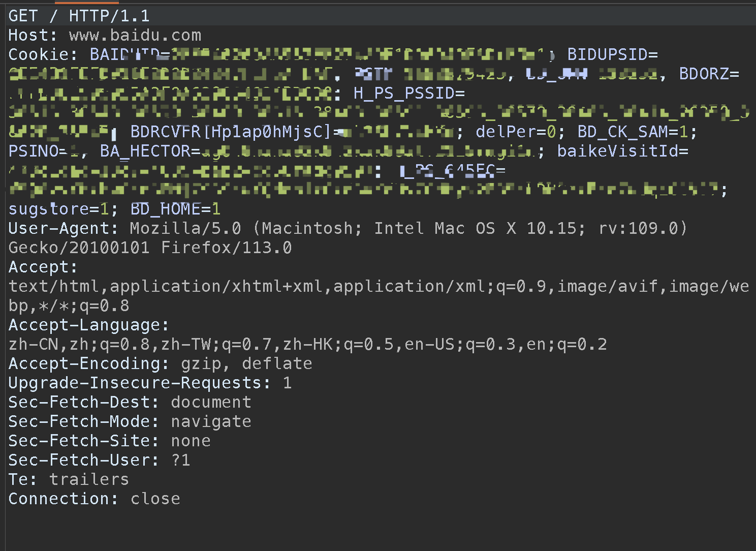Click the BD_HOME=1 cookie entry
This screenshot has height=551, width=756.
(176, 209)
